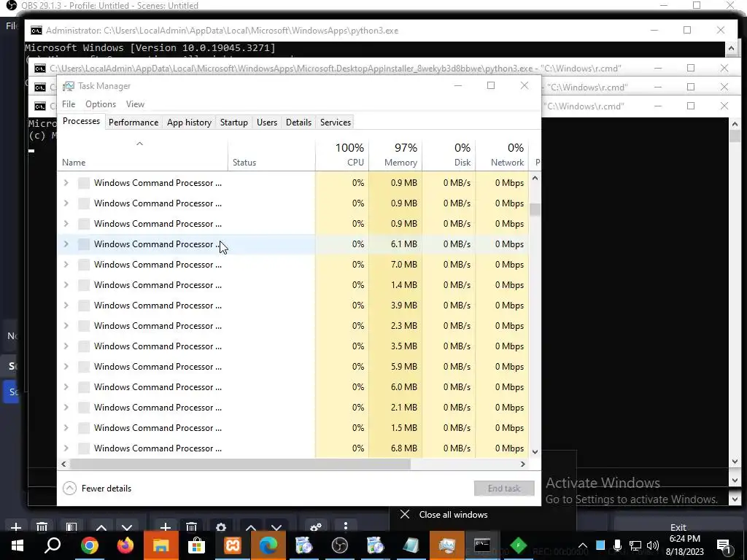
Task: Click the icon of the 7.0 MB process
Action: (84, 264)
